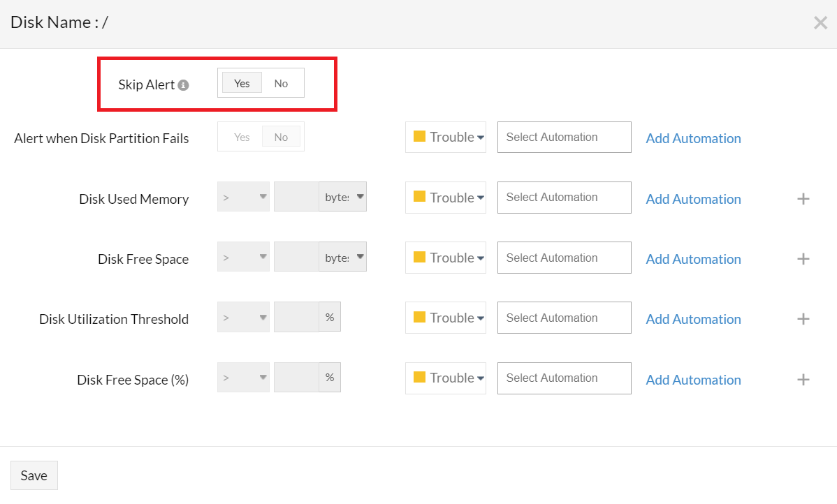Click Add Automation link for Disk Free Space (%)
Viewport: 837px width, 504px height.
[x=693, y=380]
